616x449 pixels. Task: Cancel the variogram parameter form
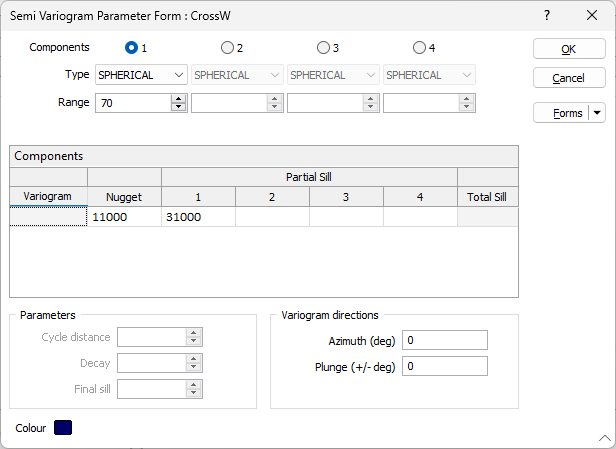tap(568, 78)
